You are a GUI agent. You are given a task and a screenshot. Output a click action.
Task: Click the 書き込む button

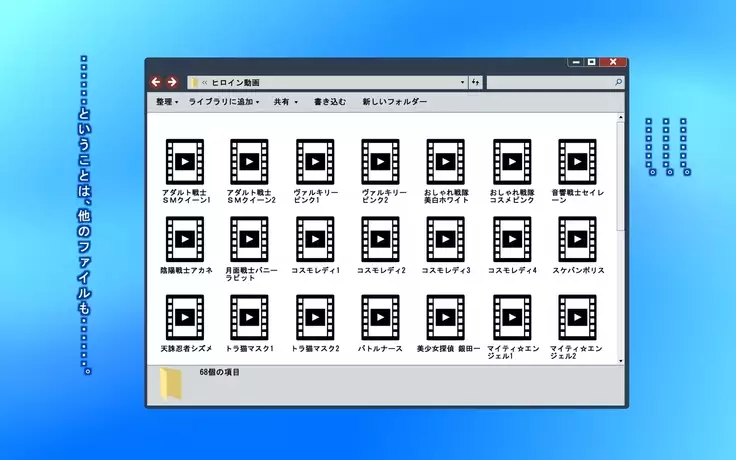point(330,102)
